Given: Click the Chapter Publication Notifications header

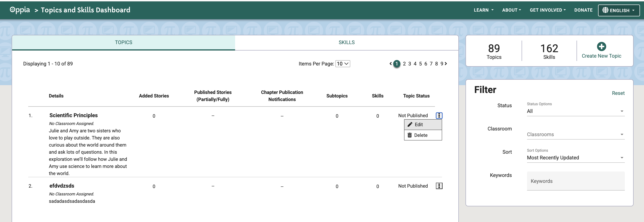Looking at the screenshot, I should point(282,96).
